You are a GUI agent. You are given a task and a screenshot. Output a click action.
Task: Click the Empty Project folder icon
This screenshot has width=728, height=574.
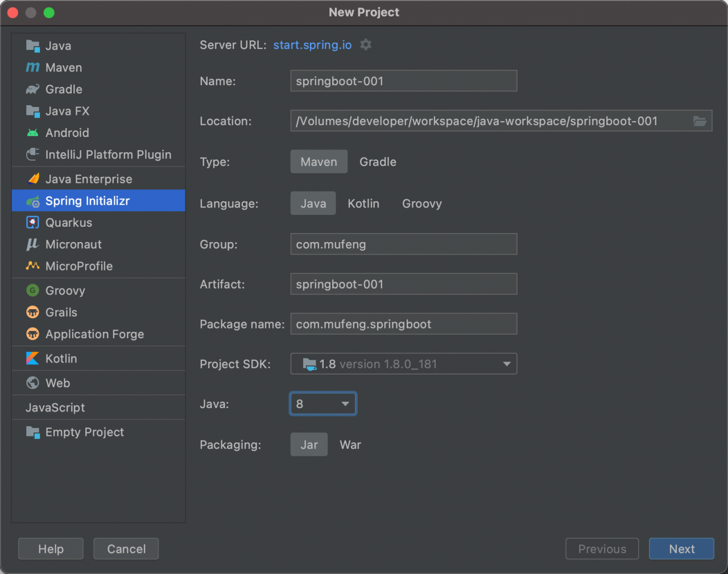(33, 432)
